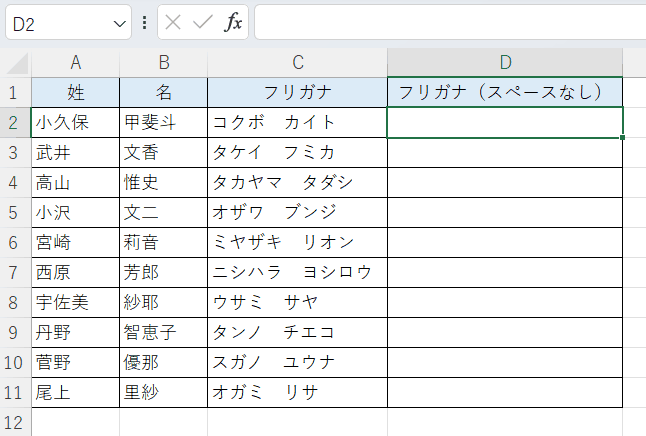Click the フリガナ header in column C
Screen dimensions: 646x436
pos(297,92)
